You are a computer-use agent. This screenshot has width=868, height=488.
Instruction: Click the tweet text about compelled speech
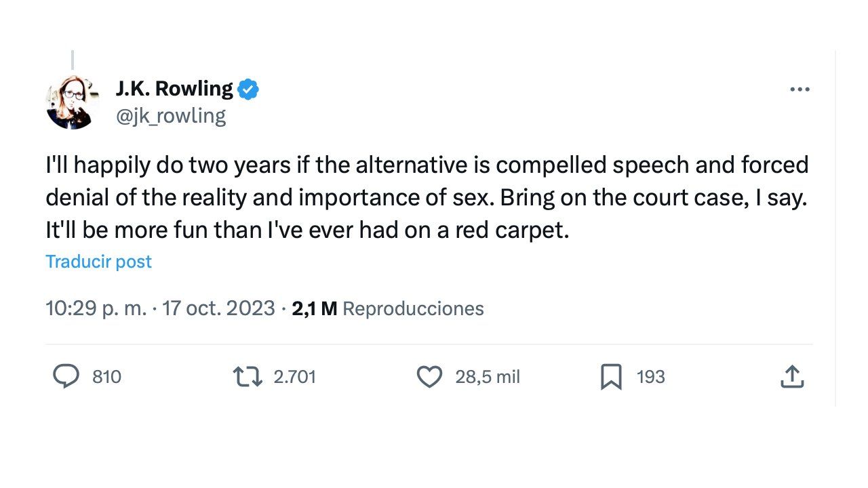(x=427, y=198)
